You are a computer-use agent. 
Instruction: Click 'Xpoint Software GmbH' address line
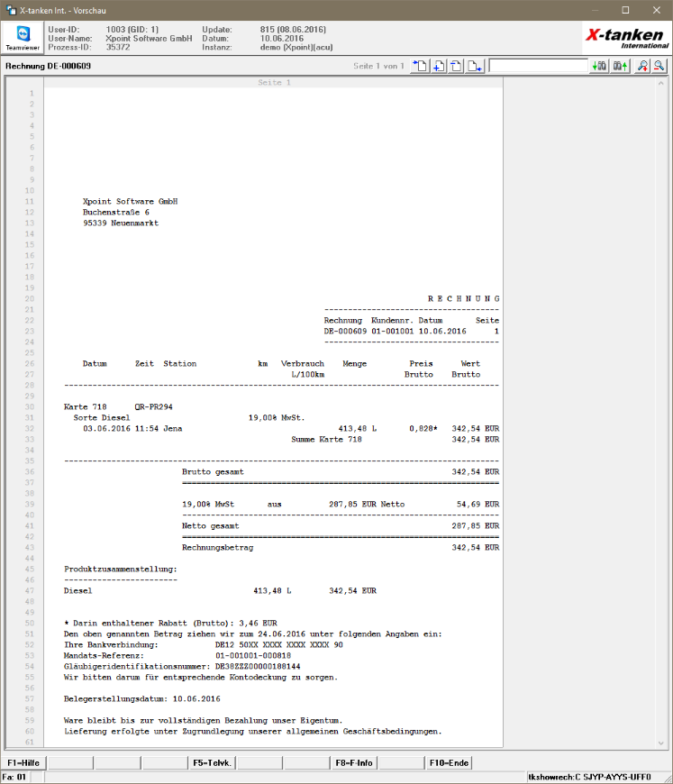pyautogui.click(x=130, y=202)
